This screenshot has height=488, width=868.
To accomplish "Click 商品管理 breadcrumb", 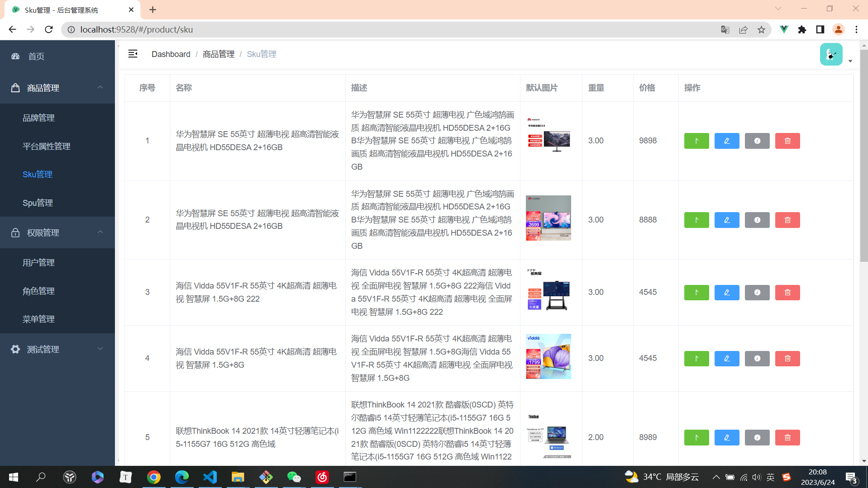I will 219,54.
